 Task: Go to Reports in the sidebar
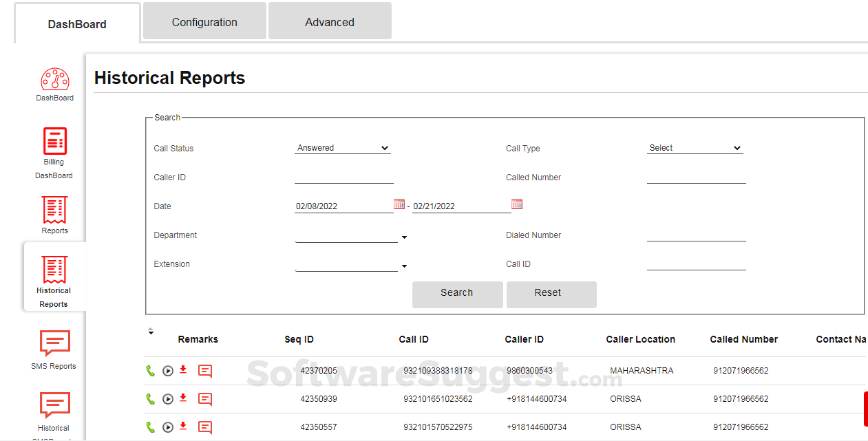tap(54, 211)
